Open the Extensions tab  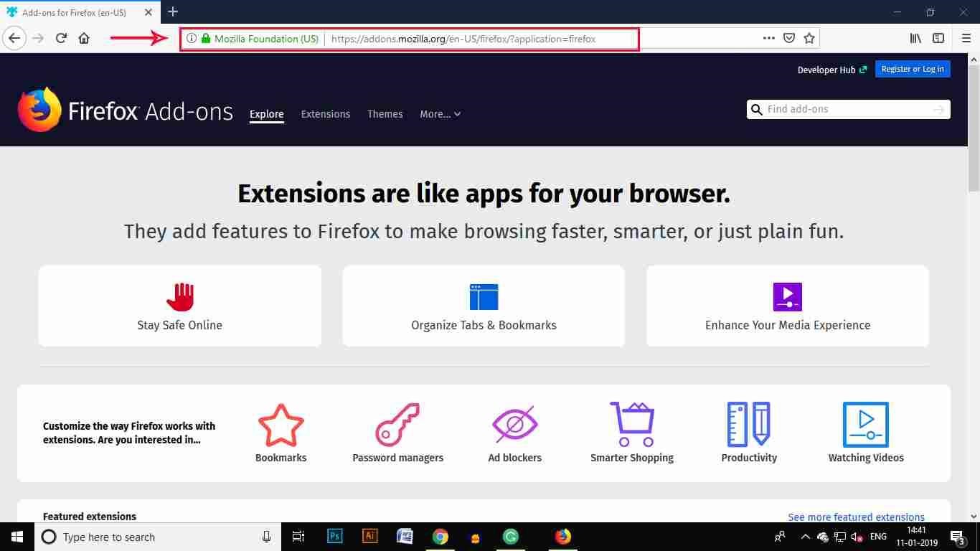point(326,114)
